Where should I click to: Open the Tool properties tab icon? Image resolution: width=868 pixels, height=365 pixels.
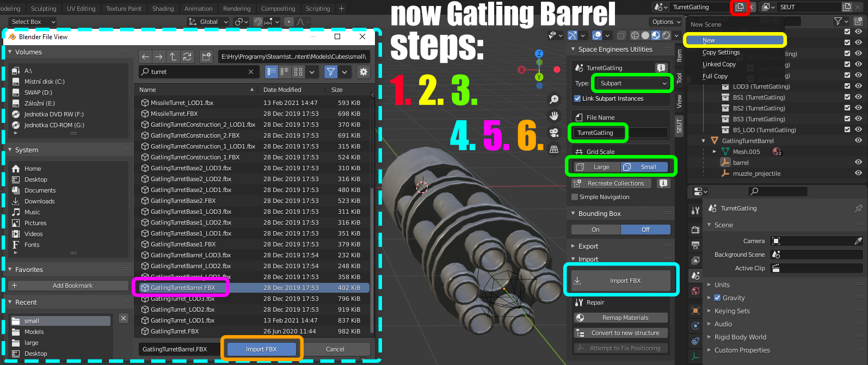tap(695, 211)
